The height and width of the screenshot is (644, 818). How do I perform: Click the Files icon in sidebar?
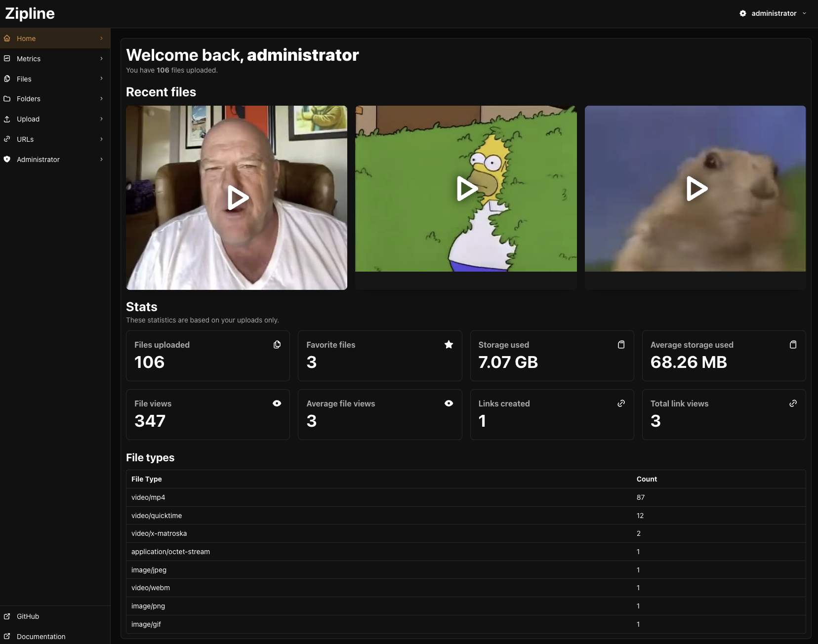point(7,79)
